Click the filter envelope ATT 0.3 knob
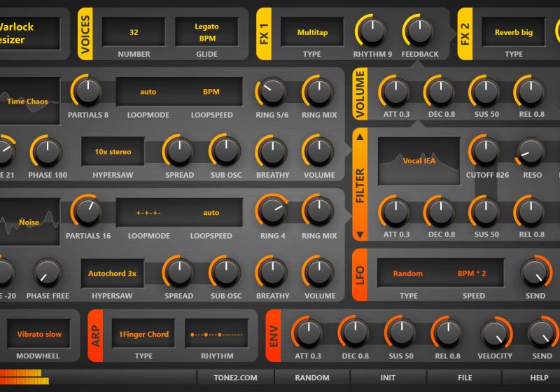Screen dimensions: 560x392 point(395,211)
